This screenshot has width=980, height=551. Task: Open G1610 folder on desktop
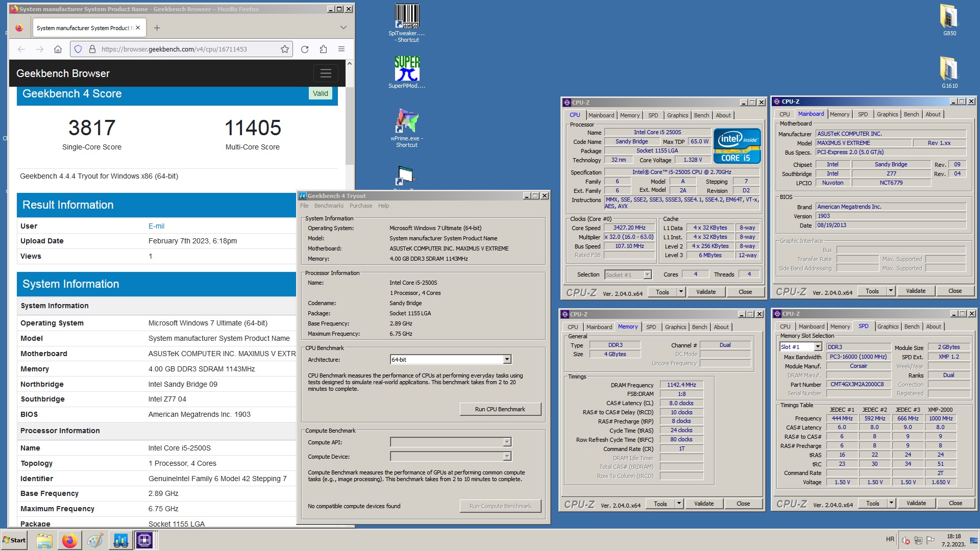tap(949, 72)
